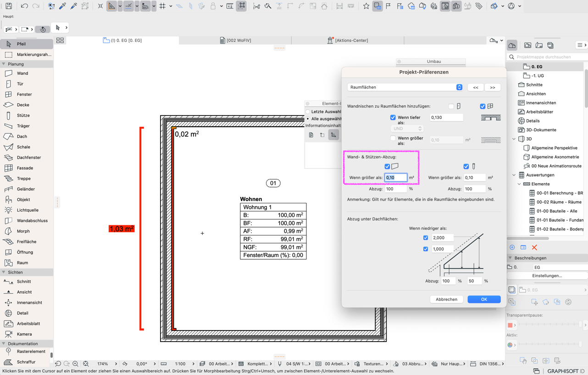Screen dimensions: 588x375
Task: Select the syringe inject parameters tool
Action: pos(74,6)
